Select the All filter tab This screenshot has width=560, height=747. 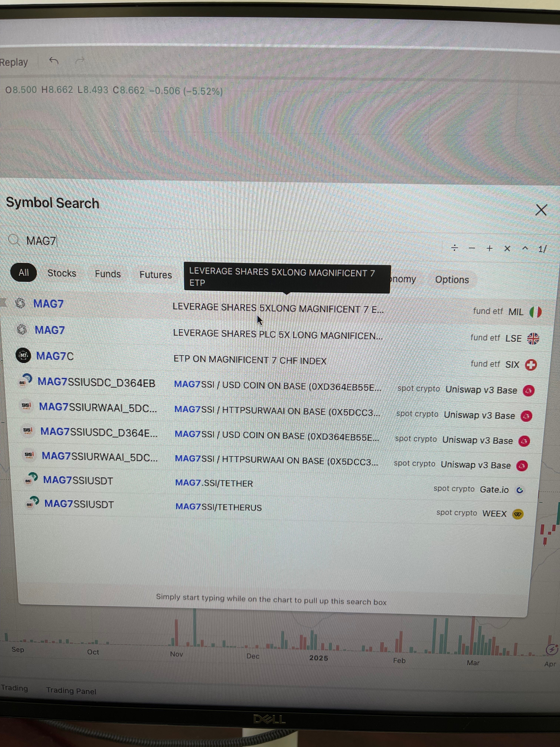(x=24, y=273)
